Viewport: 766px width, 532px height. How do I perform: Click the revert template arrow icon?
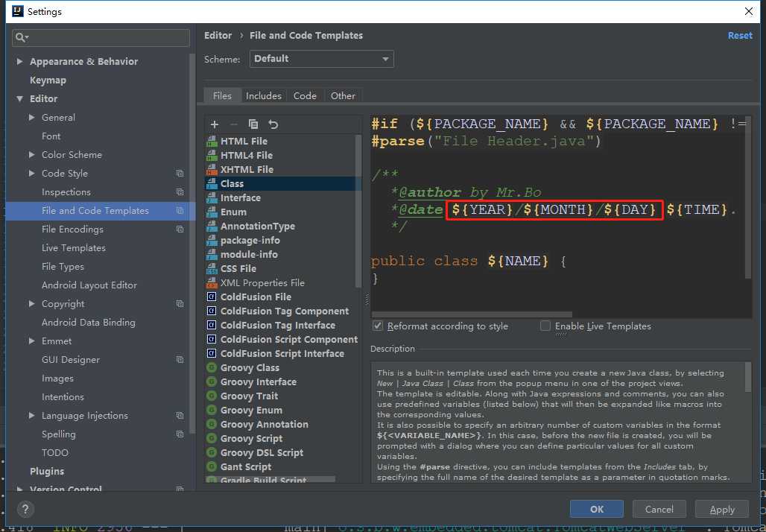273,124
